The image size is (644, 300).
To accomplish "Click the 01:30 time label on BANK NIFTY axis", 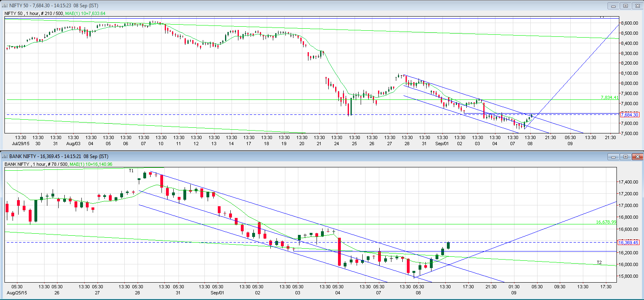I will tap(514, 287).
